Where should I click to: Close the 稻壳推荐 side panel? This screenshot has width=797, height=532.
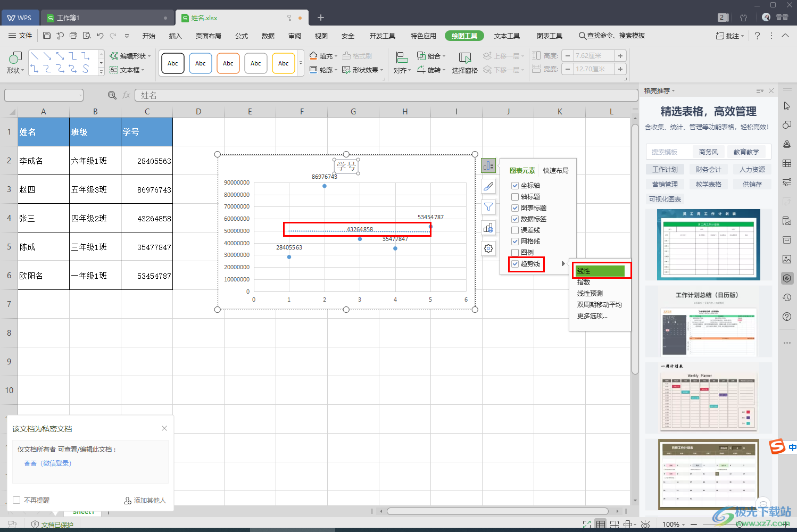click(x=771, y=91)
